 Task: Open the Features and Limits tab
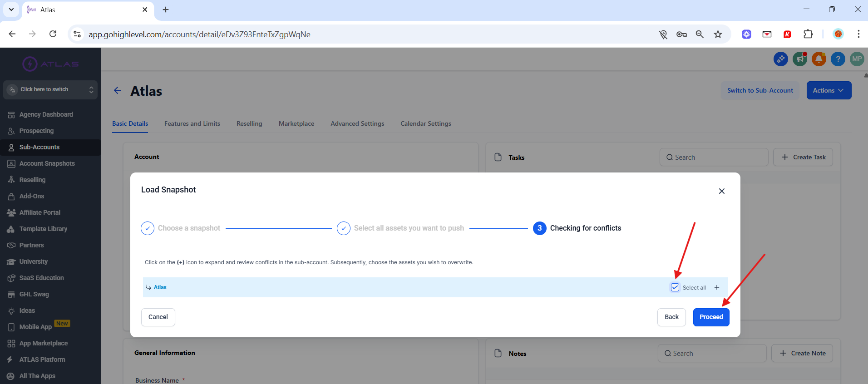[192, 123]
